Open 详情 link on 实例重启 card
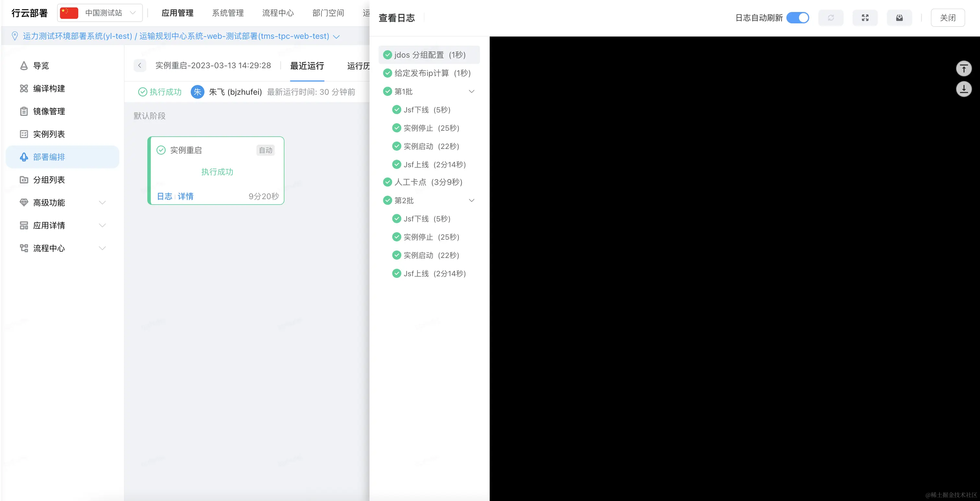Screen dimensions: 980x501 pos(185,196)
